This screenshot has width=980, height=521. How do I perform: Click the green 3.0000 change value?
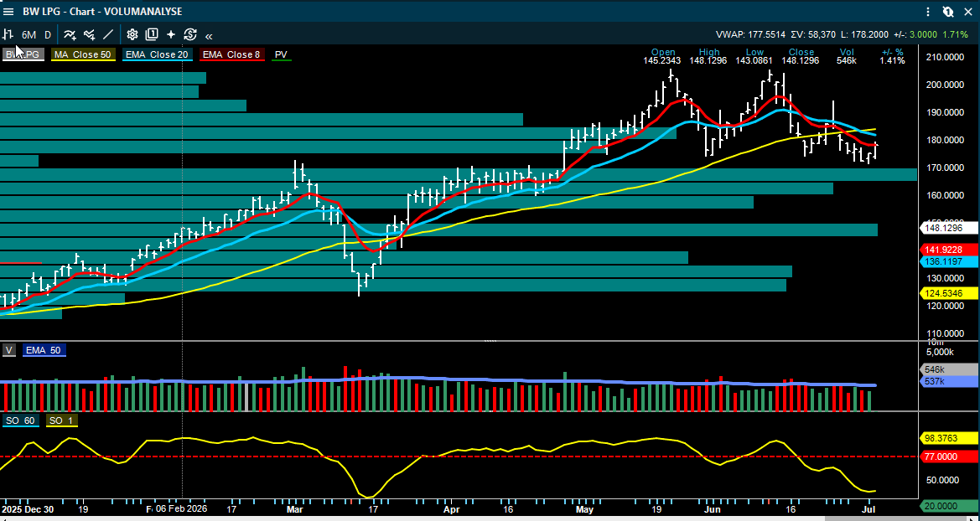coord(923,35)
